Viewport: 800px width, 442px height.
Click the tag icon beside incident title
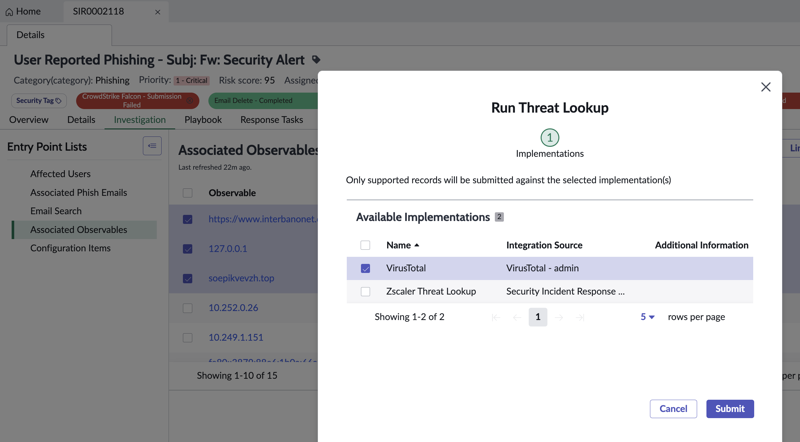[x=316, y=60]
